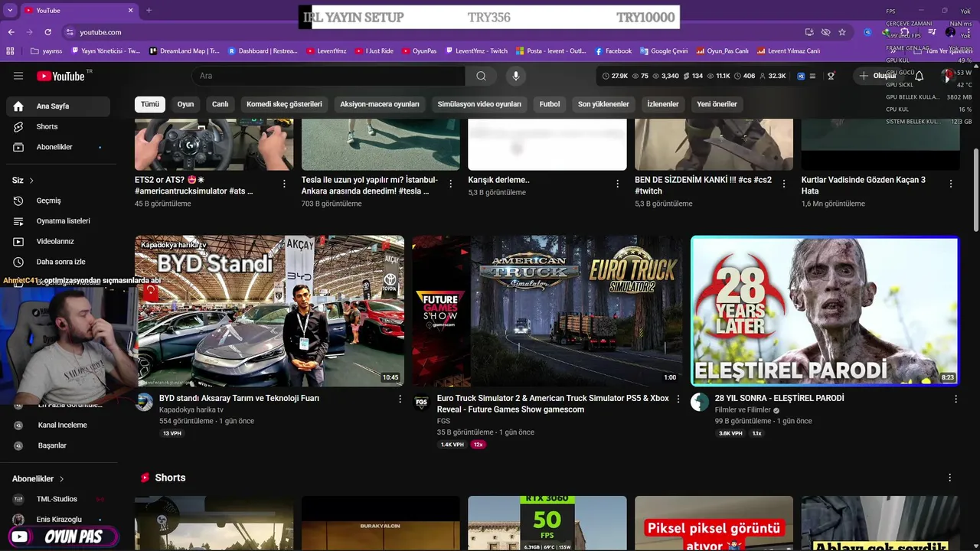Open Oynatma listeleri in sidebar
Screen dimensions: 980x551
click(x=58, y=221)
